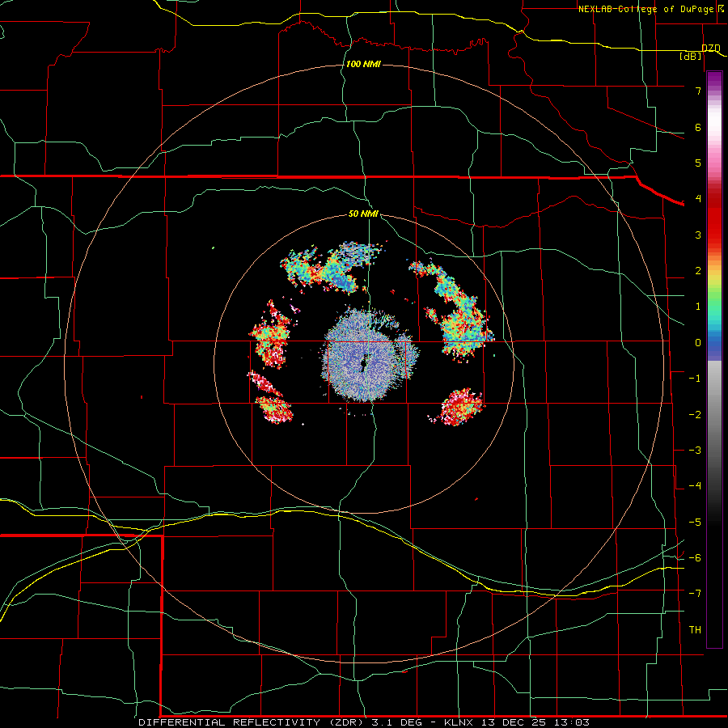
Task: Click the 3 value on the scale
Action: pos(698,235)
